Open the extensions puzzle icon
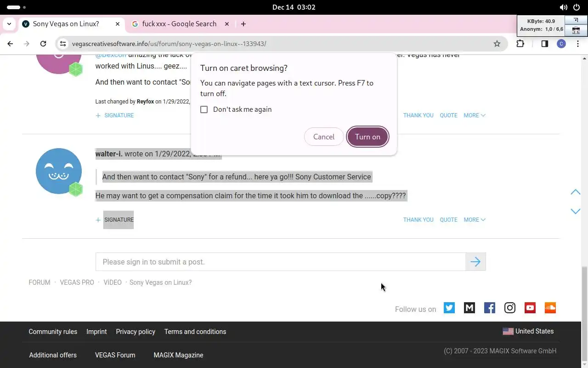This screenshot has height=368, width=588. 520,44
